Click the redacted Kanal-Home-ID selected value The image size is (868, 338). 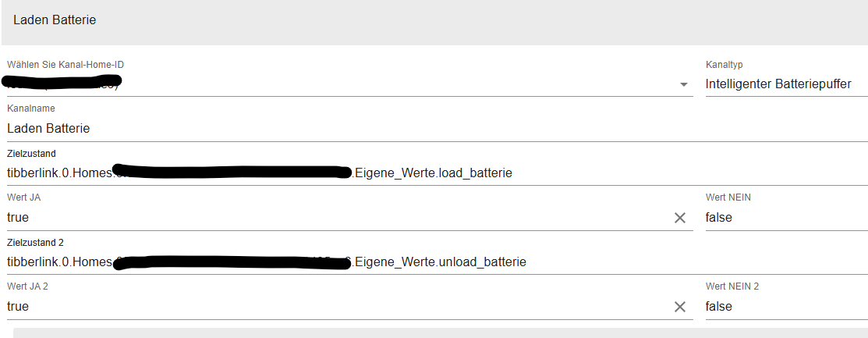coord(62,83)
